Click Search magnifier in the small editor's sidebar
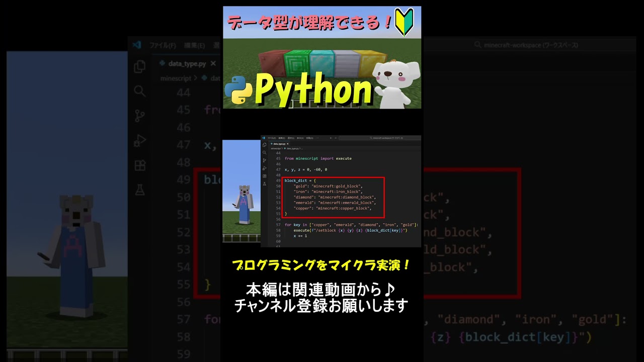This screenshot has width=644, height=362. pos(265,152)
